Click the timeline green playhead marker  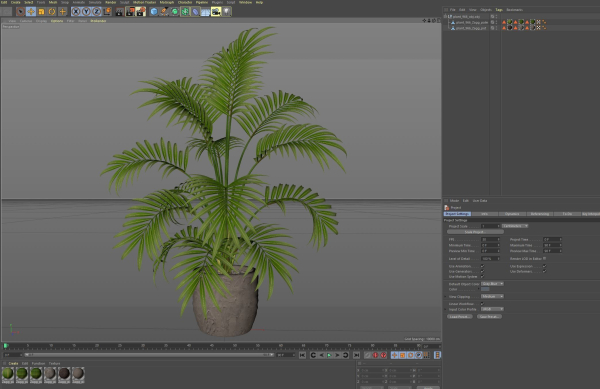5,346
